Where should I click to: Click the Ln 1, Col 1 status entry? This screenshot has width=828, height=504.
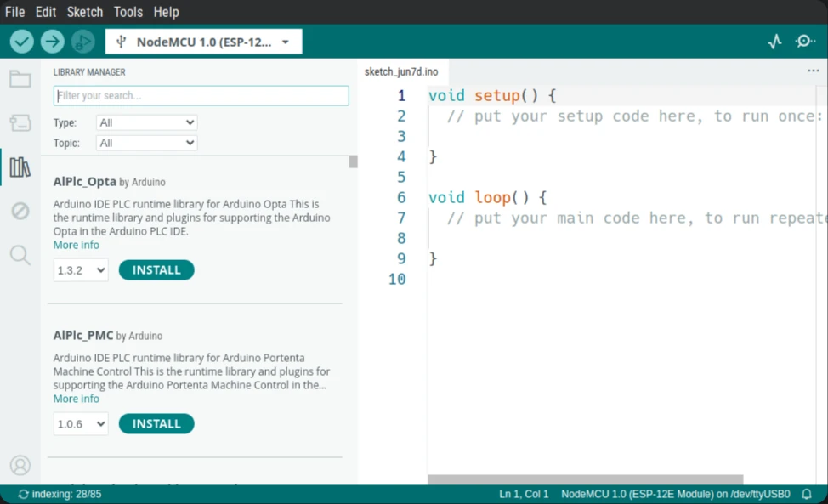(524, 494)
